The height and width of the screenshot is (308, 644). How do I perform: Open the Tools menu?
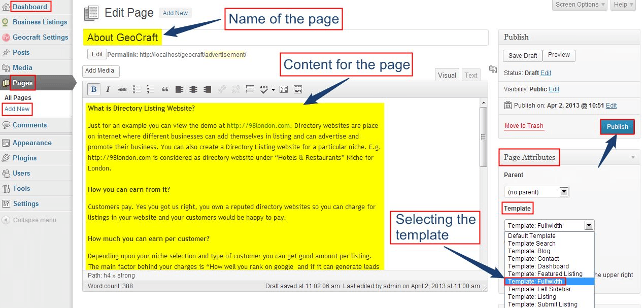21,188
